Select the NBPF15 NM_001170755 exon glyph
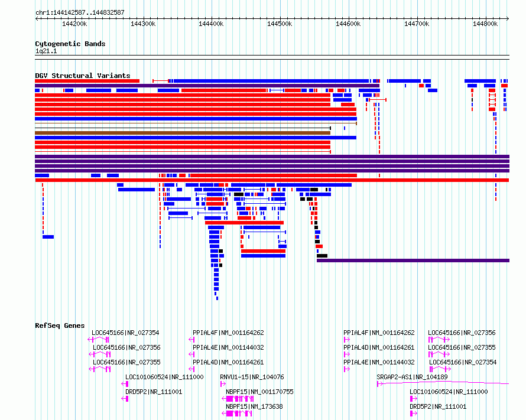The width and height of the screenshot is (526, 420). (238, 399)
